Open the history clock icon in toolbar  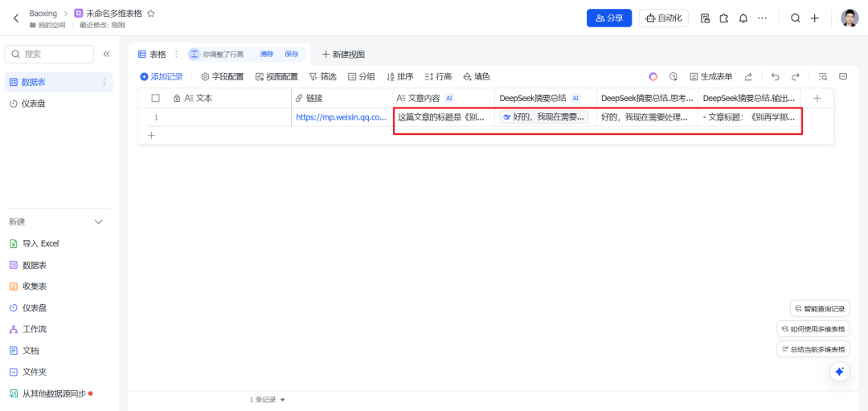pos(674,77)
